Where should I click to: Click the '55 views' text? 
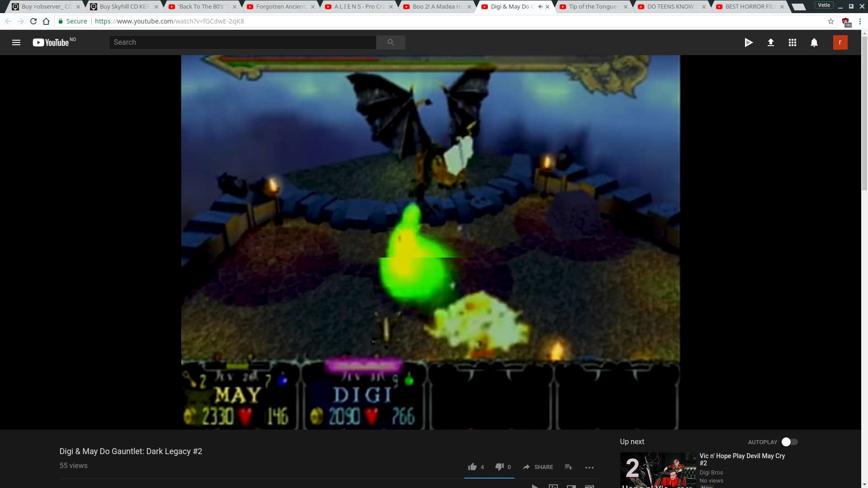pos(74,465)
